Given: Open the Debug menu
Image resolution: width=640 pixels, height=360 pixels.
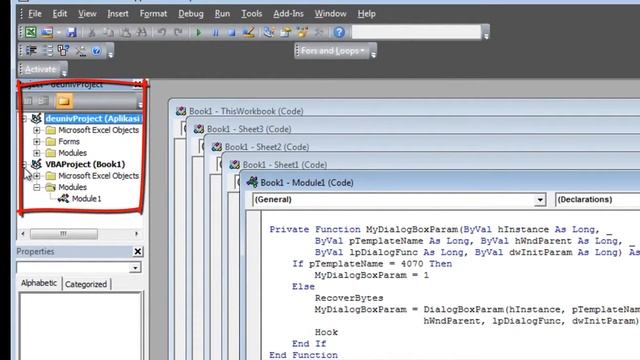Looking at the screenshot, I should (191, 13).
